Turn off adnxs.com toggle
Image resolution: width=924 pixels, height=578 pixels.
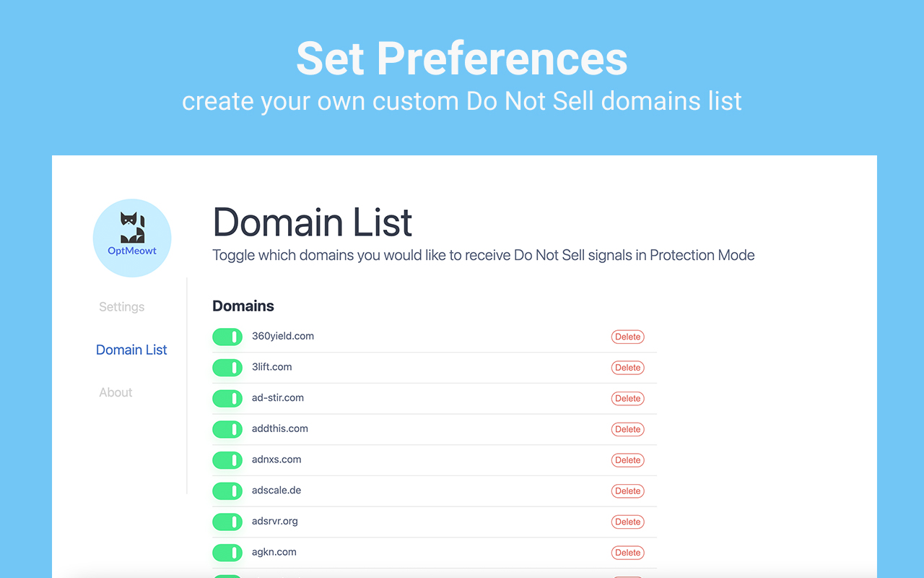(227, 460)
